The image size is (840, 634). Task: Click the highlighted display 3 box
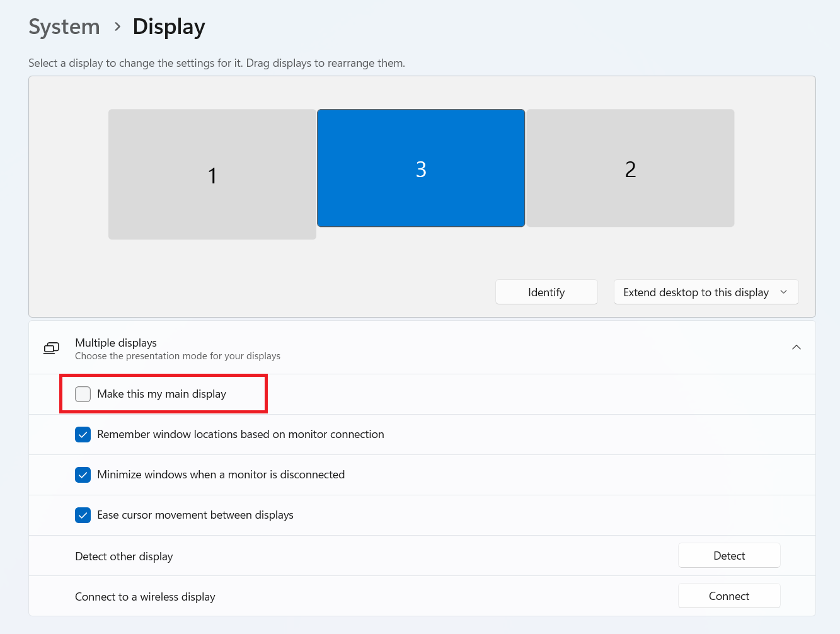click(x=421, y=168)
